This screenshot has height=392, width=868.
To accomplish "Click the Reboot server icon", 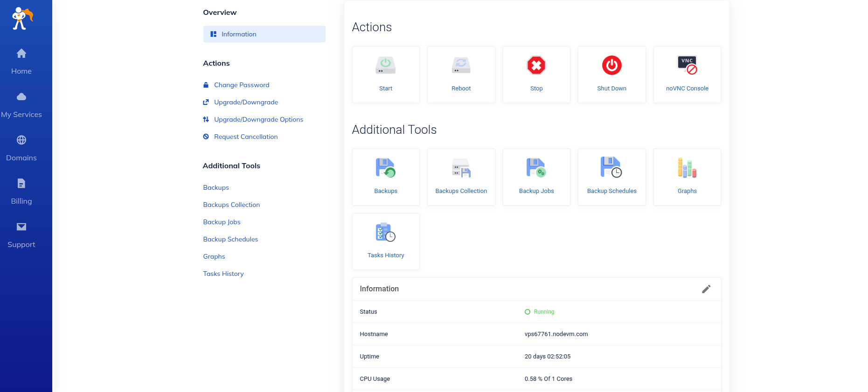I will tap(461, 65).
